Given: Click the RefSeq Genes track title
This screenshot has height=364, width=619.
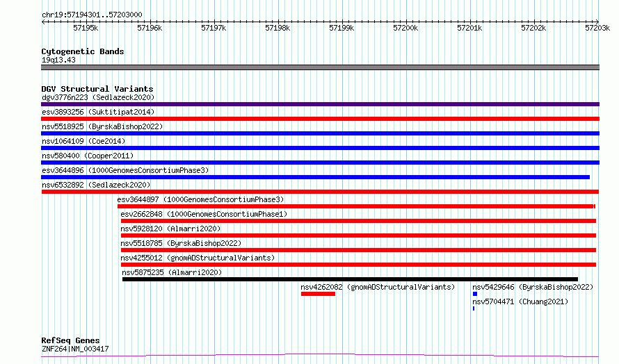Looking at the screenshot, I should point(70,340).
